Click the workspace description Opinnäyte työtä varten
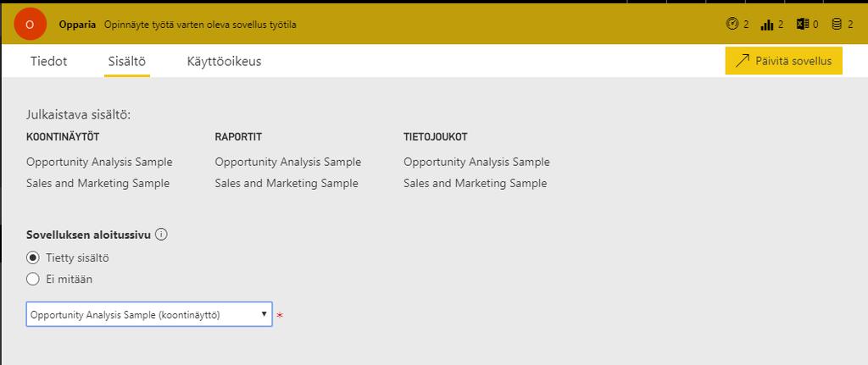The height and width of the screenshot is (365, 868). coord(200,25)
